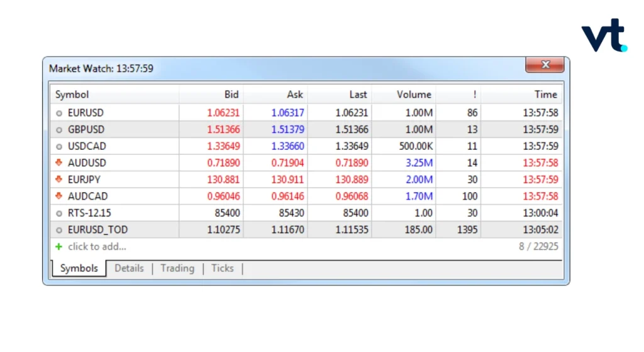This screenshot has width=644, height=352.
Task: Select the RTS-12.15 symbol name
Action: tap(89, 213)
